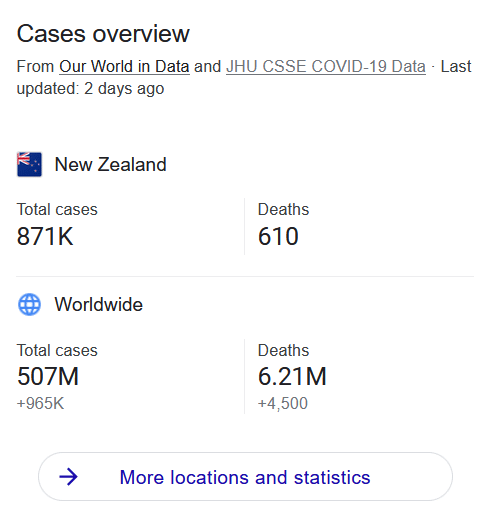Click the Worldwide globe icon
The width and height of the screenshot is (484, 515).
click(x=29, y=304)
